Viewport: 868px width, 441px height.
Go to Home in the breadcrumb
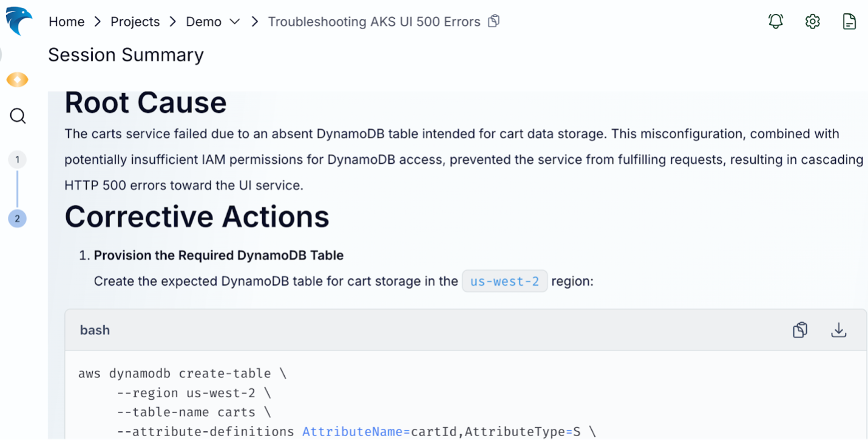(66, 22)
